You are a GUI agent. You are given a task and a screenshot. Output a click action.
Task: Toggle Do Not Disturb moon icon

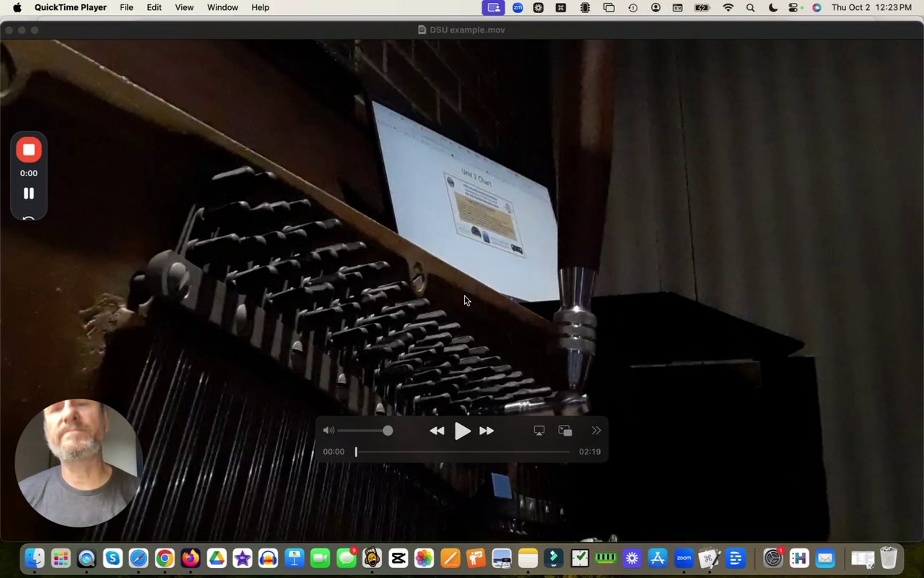pos(773,7)
